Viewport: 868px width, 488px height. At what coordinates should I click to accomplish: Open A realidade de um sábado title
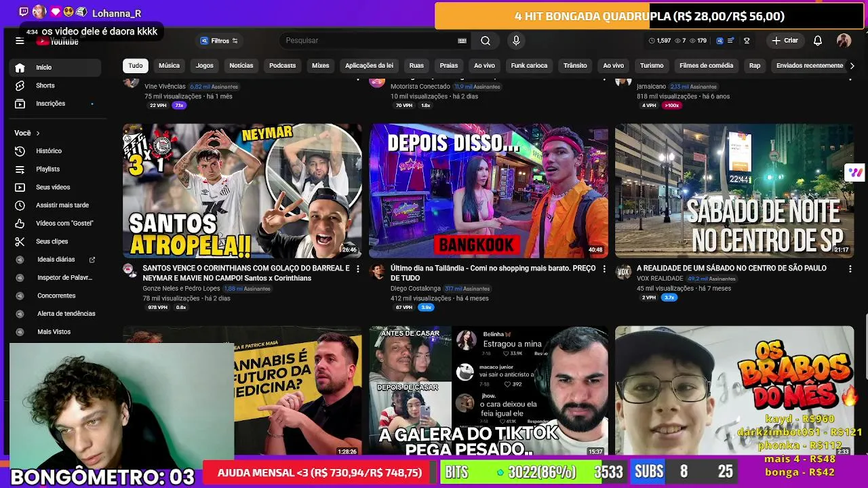click(x=731, y=268)
